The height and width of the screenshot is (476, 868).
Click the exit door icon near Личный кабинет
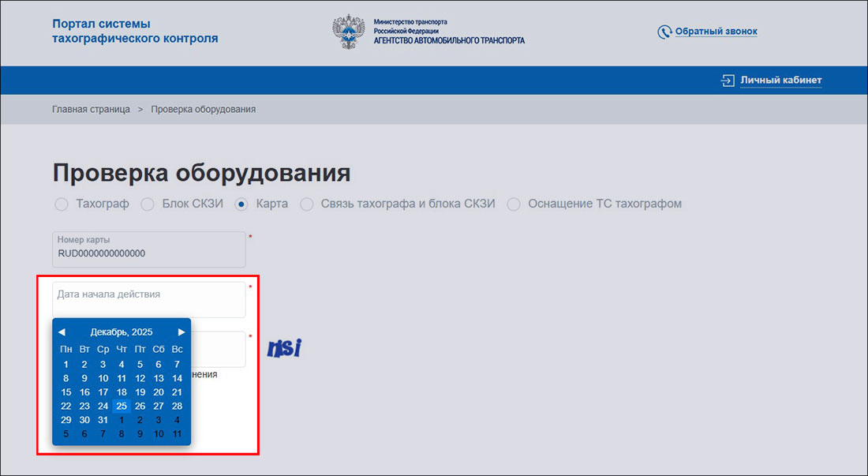(x=726, y=80)
